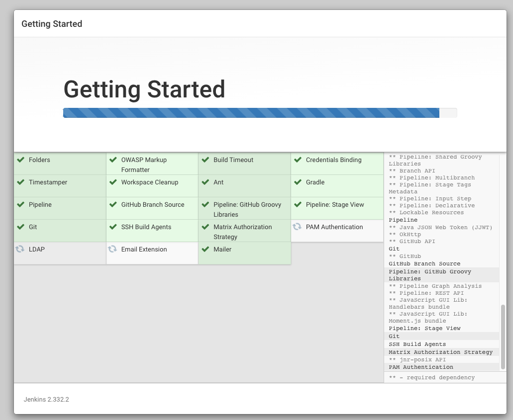Screen dimensions: 513x420
Task: Click the Mailer checkmark icon
Action: tap(205, 250)
